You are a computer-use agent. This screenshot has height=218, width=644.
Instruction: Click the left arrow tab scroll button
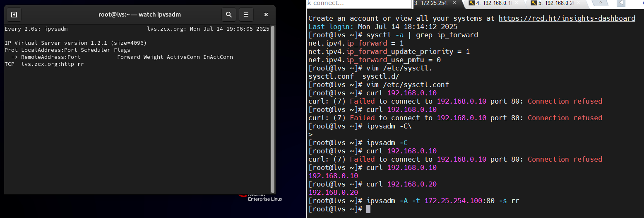(x=621, y=3)
